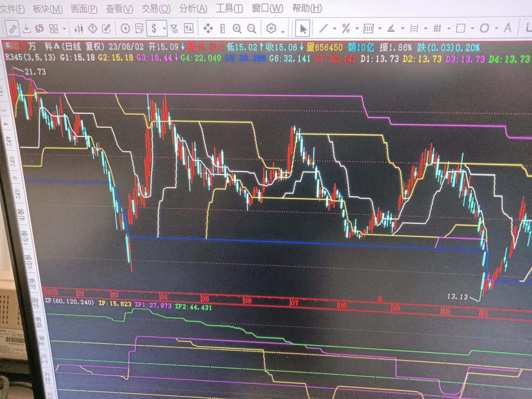Switch to the 操作 side tab

click(x=20, y=215)
